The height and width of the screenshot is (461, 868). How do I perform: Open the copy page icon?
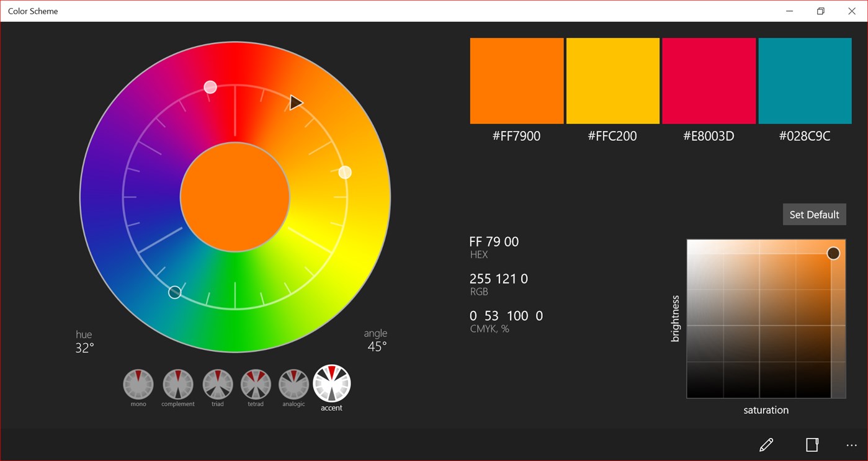point(812,445)
